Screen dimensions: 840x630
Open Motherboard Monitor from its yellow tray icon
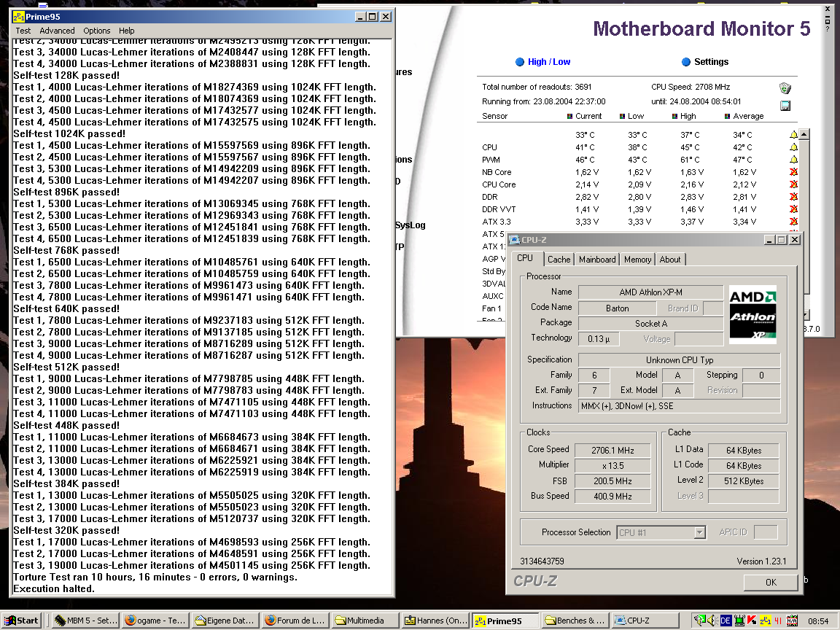[764, 621]
